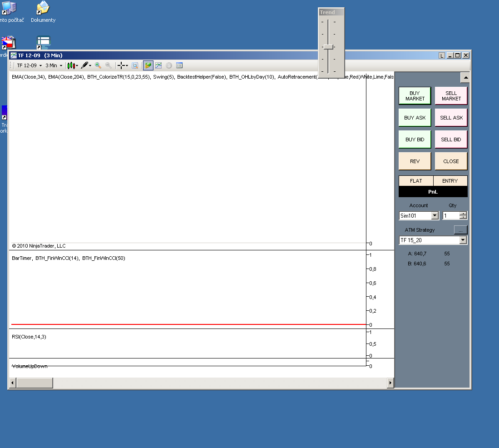Click the SELL ASK button

coord(451,118)
